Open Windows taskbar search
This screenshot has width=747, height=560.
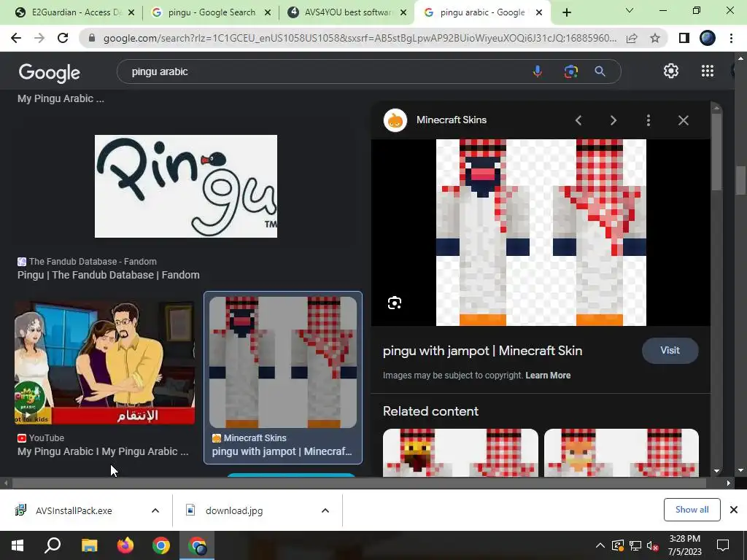(x=53, y=545)
